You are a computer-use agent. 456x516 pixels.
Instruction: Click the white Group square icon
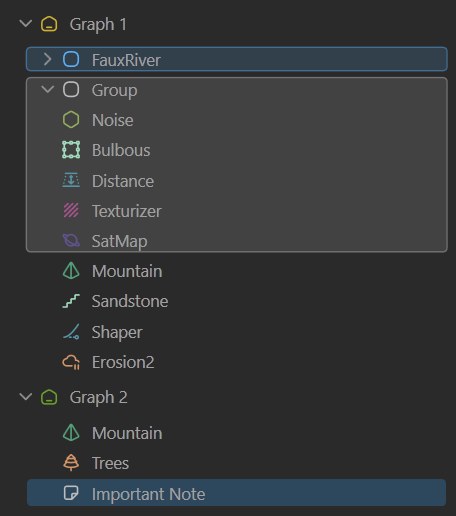(71, 90)
